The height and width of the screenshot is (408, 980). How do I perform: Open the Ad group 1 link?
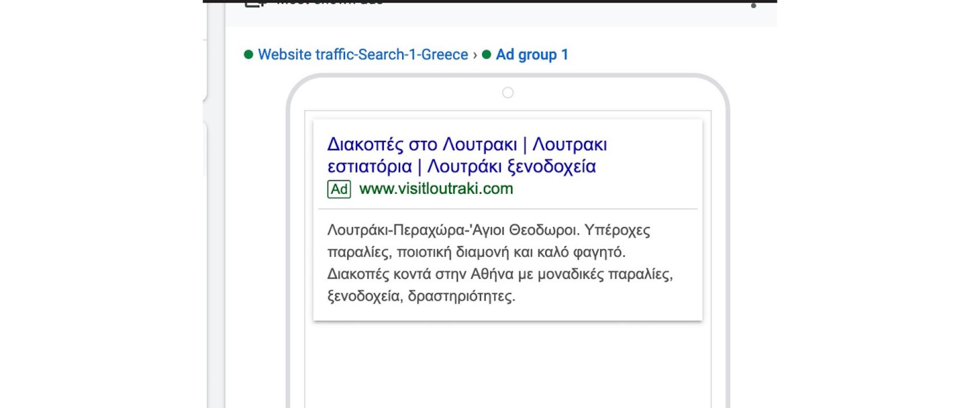(x=532, y=55)
